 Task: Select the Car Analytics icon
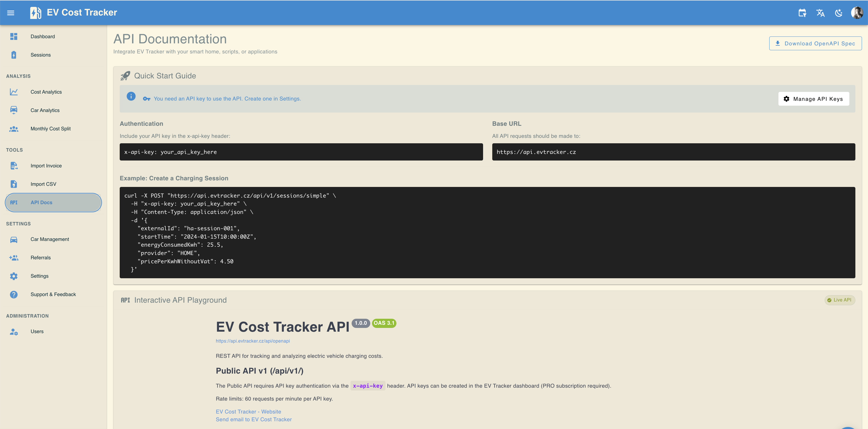tap(14, 110)
